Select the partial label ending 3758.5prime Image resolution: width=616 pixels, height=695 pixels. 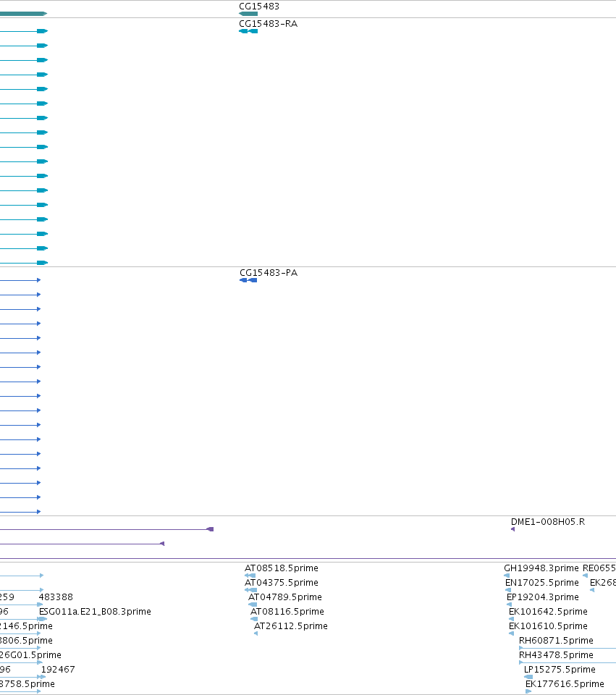click(x=28, y=684)
